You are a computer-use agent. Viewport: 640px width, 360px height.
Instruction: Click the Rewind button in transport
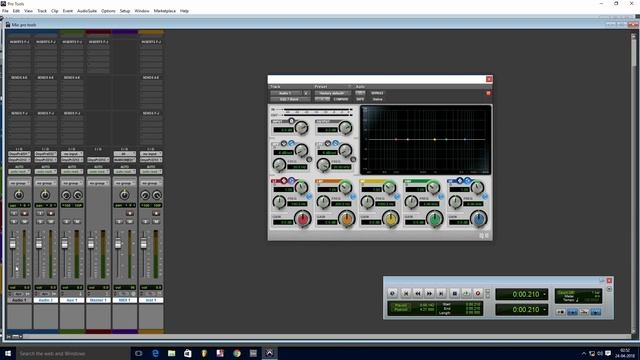coord(418,293)
